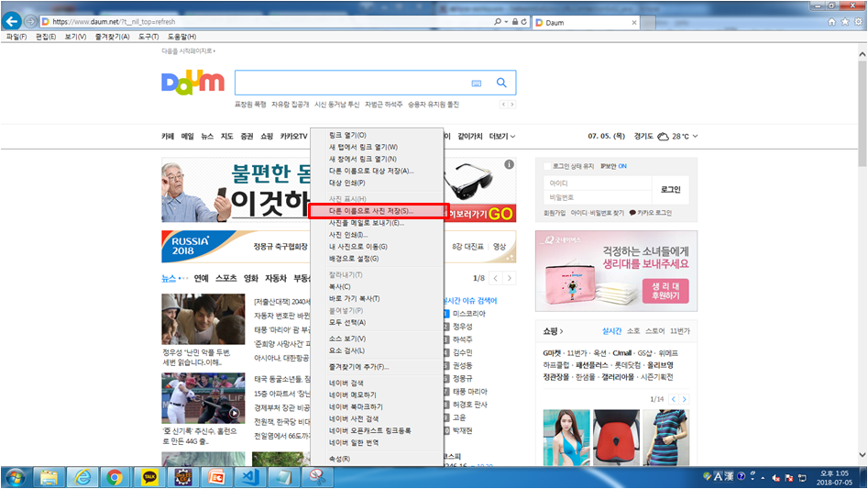Show hidden tray icons arrow
Image resolution: width=868 pixels, height=489 pixels.
pos(763,477)
